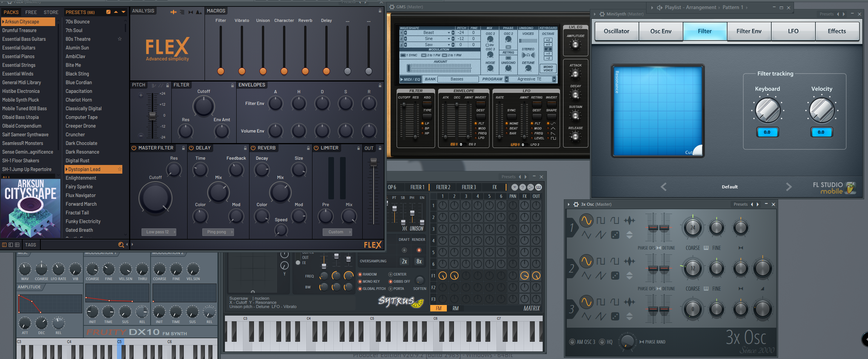Switch FLEX browser to grid layout icon
The image size is (868, 359).
[x=17, y=245]
